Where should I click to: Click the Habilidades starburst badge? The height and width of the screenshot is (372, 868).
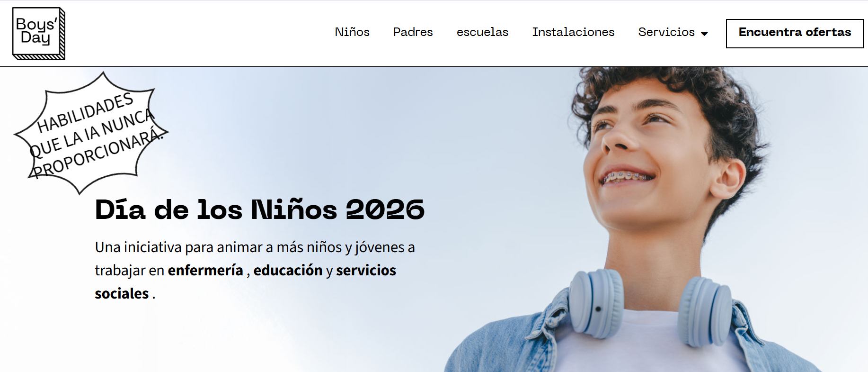tap(92, 134)
